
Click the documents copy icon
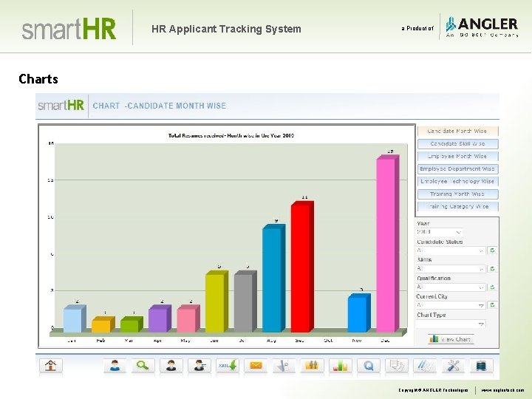pos(397,366)
